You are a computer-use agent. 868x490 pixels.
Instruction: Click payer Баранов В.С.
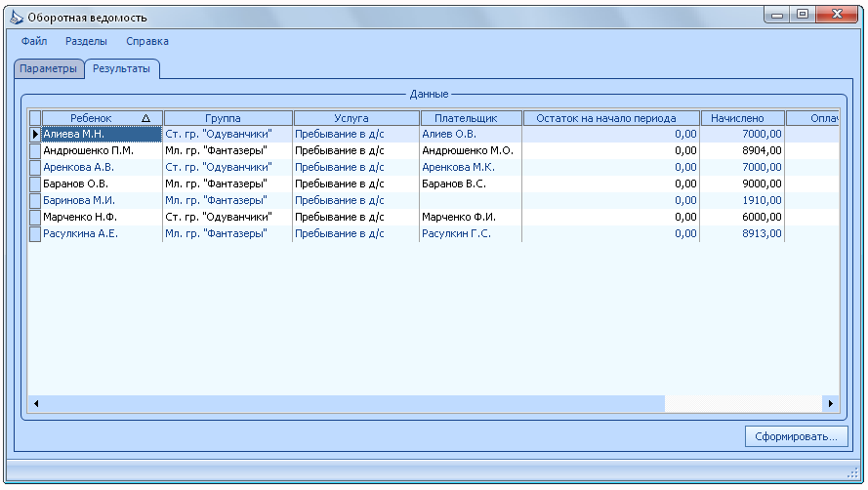(471, 184)
